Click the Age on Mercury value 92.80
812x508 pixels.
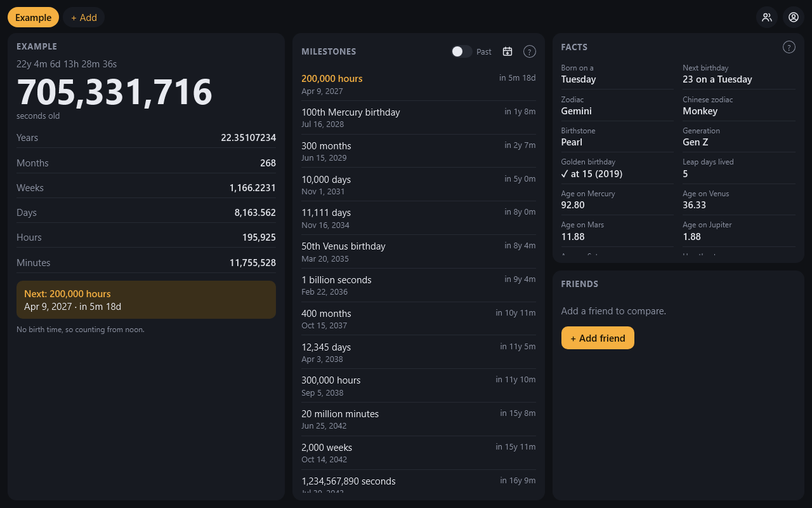coord(573,205)
